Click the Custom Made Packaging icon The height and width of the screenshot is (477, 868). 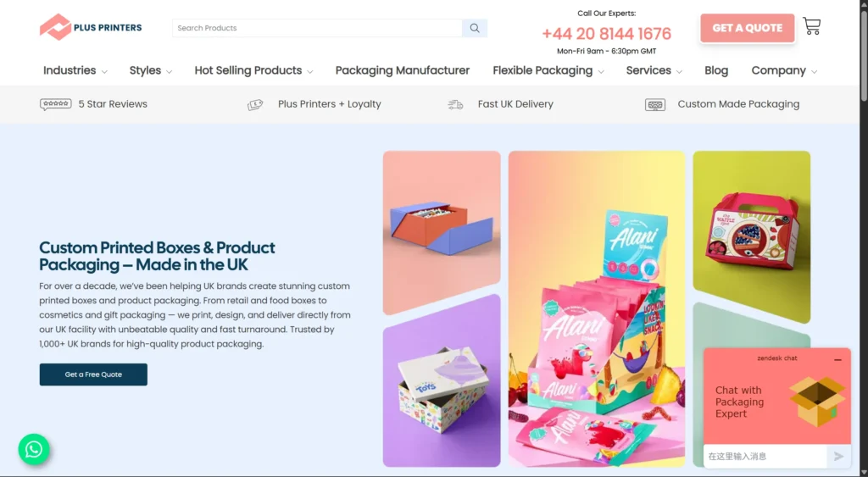[655, 104]
